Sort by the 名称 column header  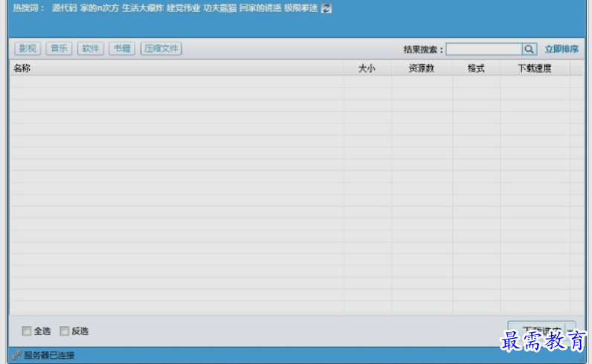pos(176,68)
